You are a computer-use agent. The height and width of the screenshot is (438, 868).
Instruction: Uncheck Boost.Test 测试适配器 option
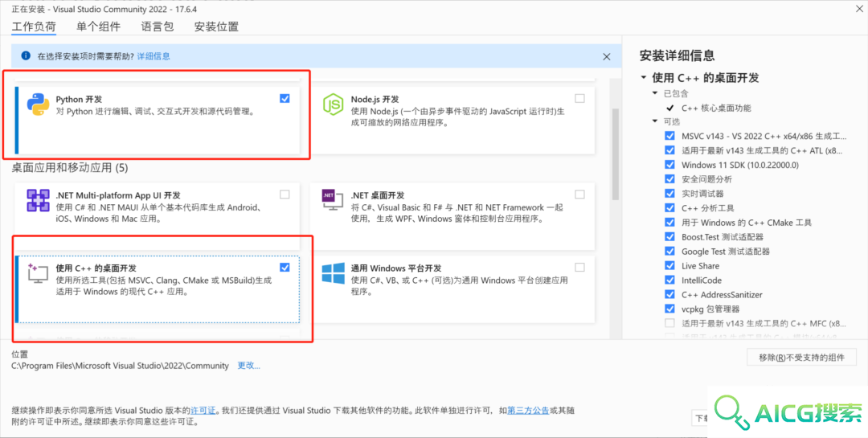[x=669, y=236]
